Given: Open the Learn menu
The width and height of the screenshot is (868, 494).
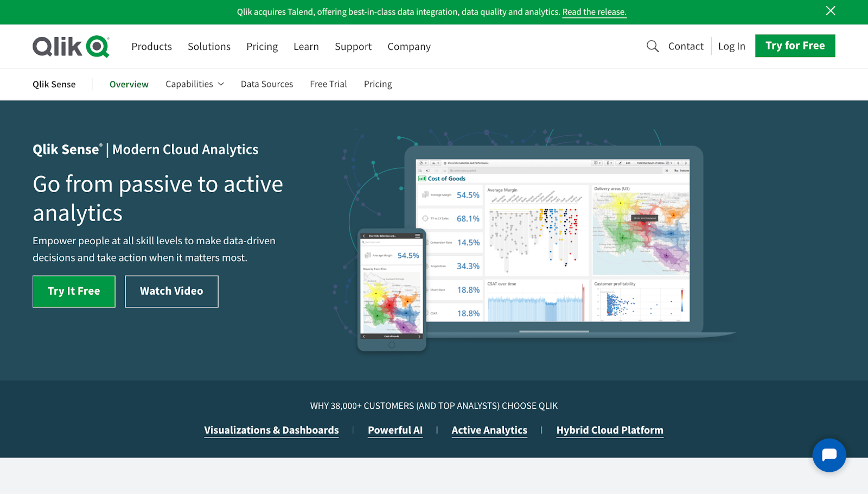Looking at the screenshot, I should point(306,47).
